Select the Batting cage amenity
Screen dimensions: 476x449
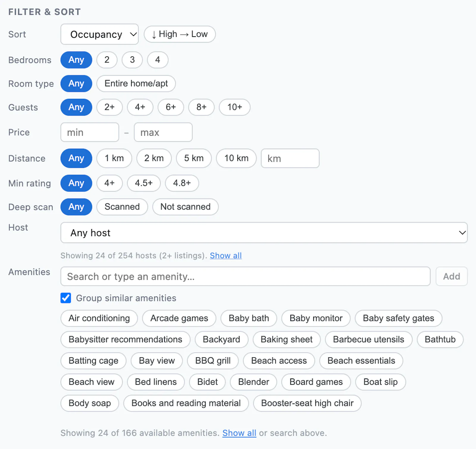point(93,361)
